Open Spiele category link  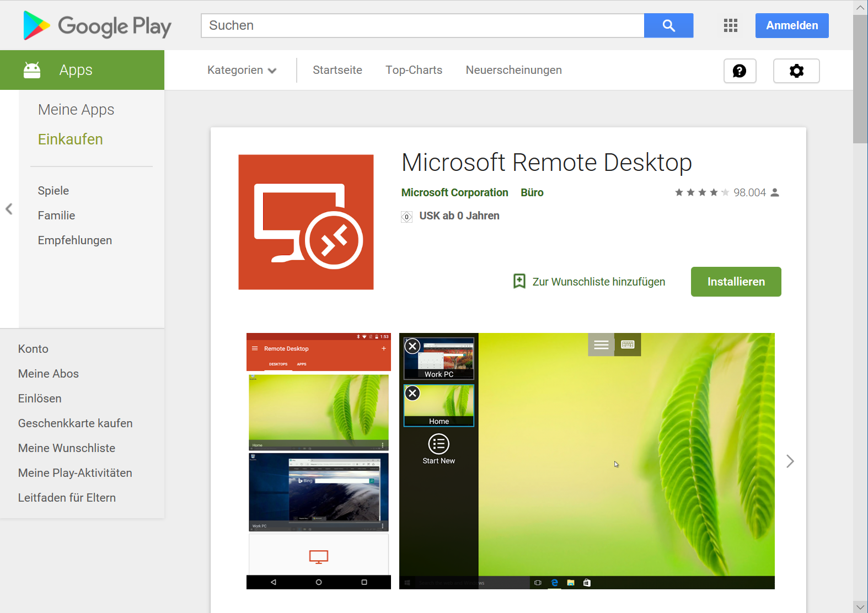(x=53, y=191)
